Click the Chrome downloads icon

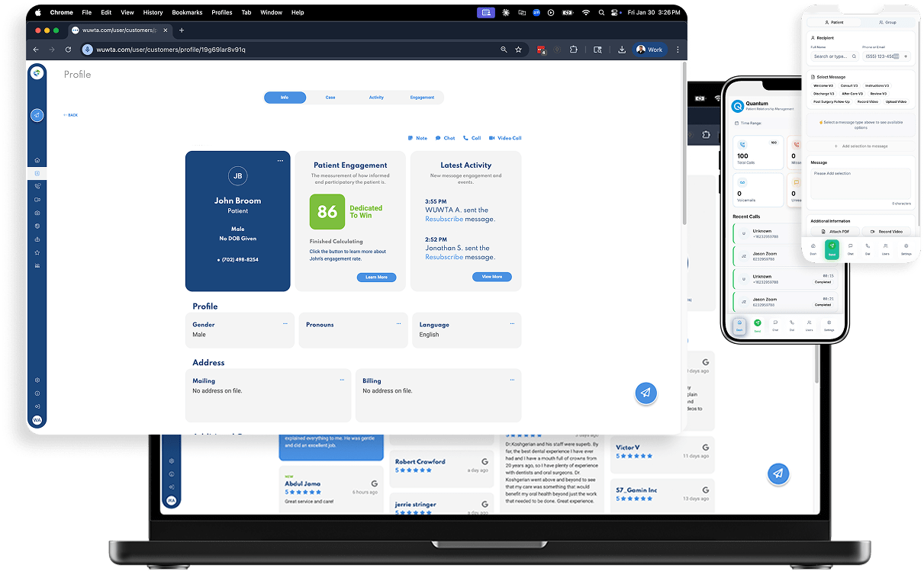pyautogui.click(x=622, y=50)
